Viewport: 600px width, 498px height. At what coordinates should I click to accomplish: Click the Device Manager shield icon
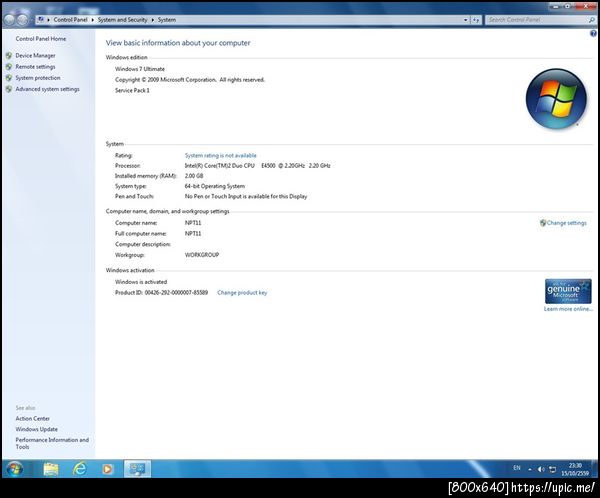click(x=9, y=56)
